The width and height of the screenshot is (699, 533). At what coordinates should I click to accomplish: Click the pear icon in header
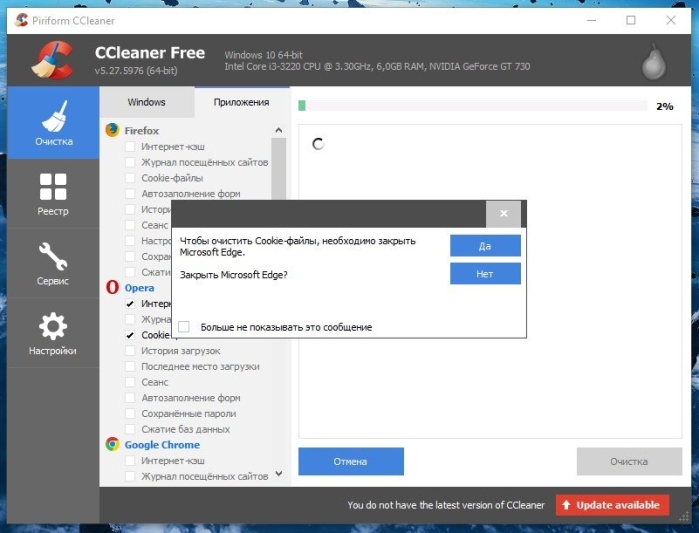[654, 62]
